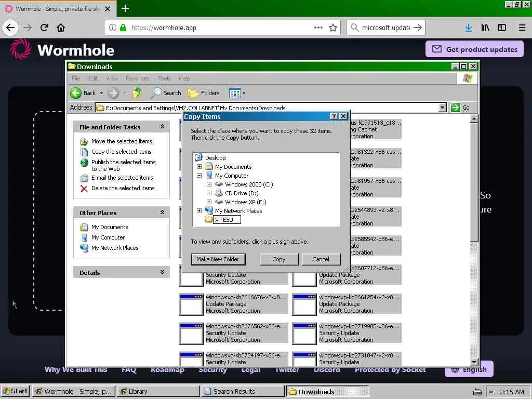Go to Firefox home page icon
This screenshot has width=532, height=399.
click(61, 28)
